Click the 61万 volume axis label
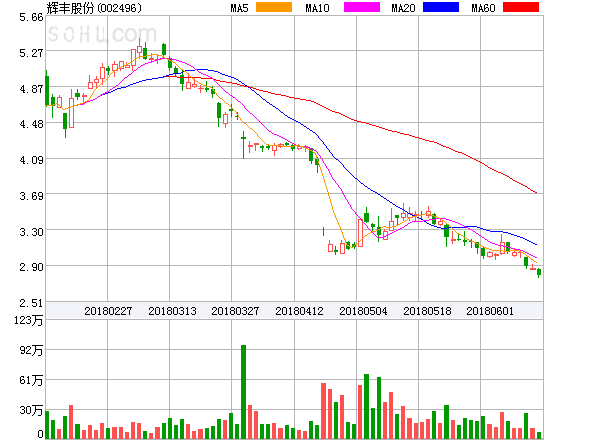This screenshot has width=600, height=440. pos(31,380)
